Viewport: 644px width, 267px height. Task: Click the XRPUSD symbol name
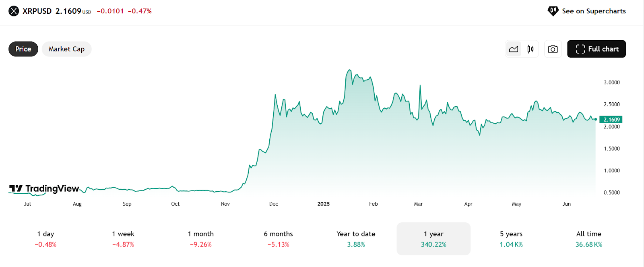37,11
